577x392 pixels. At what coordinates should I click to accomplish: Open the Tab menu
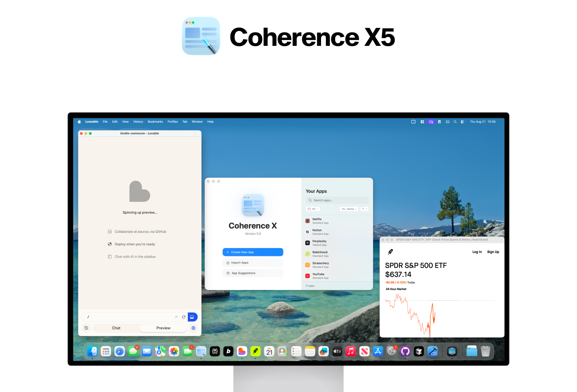pos(185,122)
